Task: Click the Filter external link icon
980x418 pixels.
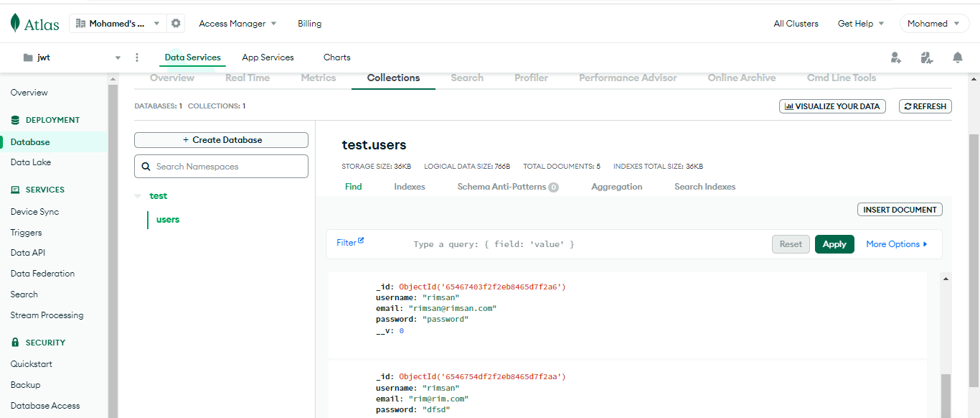Action: (x=361, y=241)
